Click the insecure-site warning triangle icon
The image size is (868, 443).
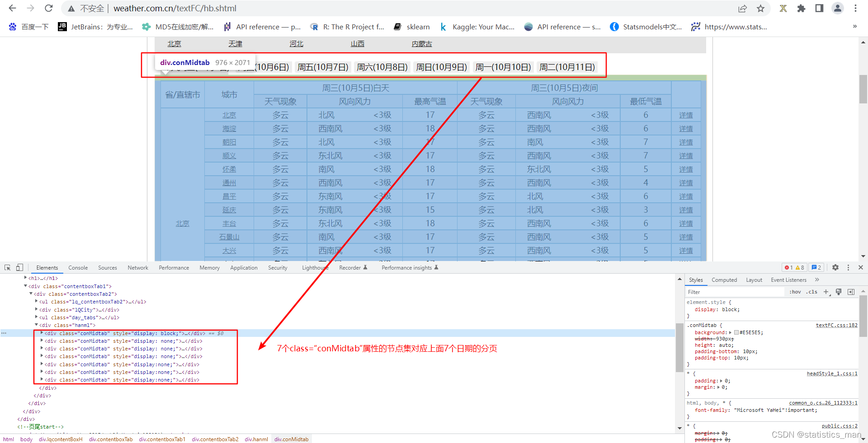click(x=71, y=9)
